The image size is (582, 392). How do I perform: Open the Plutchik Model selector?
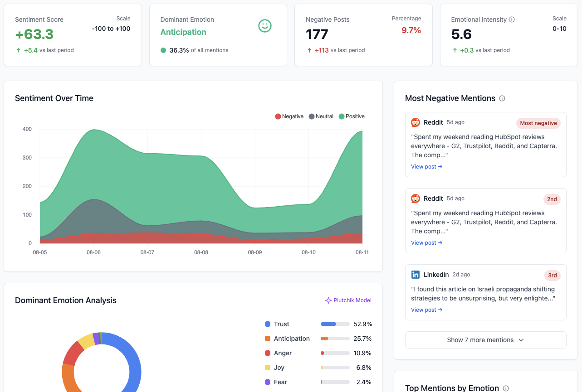coord(348,300)
